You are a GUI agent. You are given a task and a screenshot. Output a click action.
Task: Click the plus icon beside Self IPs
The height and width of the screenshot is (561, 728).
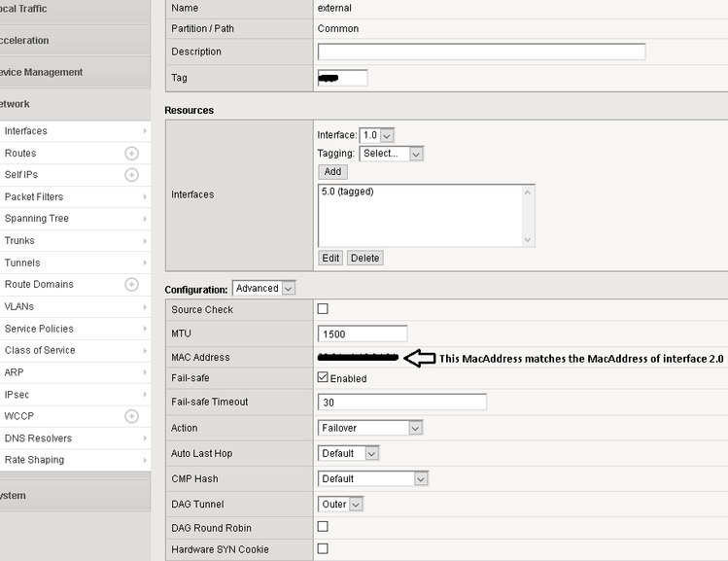pos(131,175)
